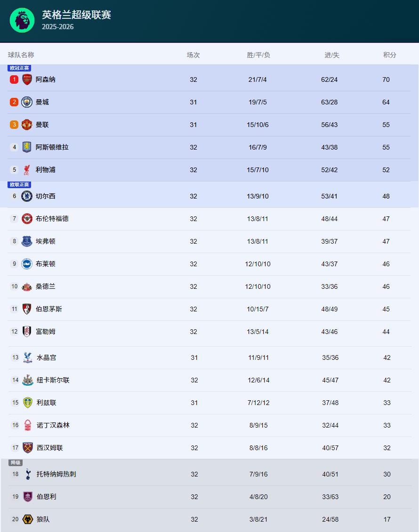
Task: Click the Chelsea club crest
Action: point(27,196)
